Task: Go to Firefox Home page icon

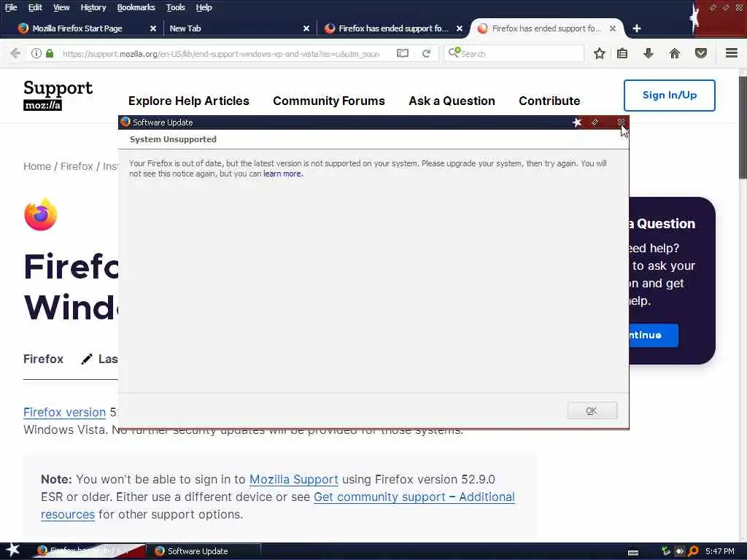Action: click(x=675, y=53)
